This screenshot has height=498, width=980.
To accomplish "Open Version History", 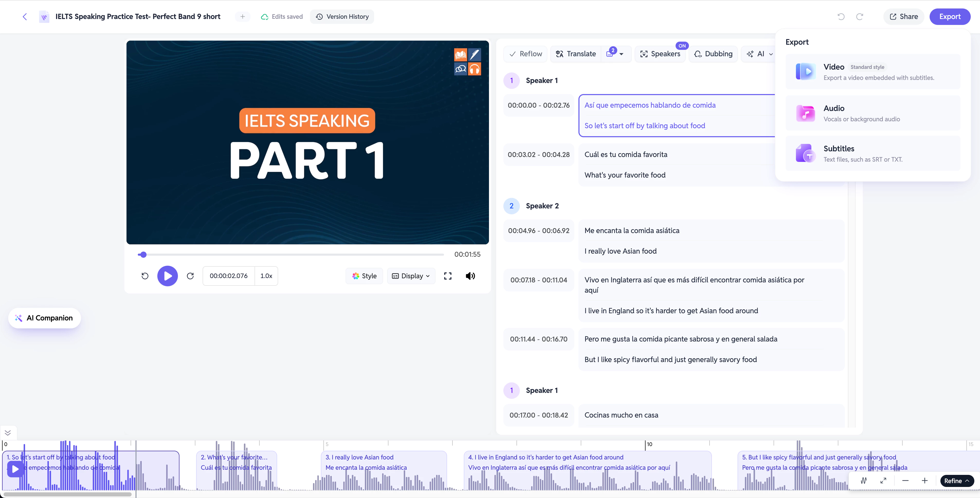I will (342, 17).
